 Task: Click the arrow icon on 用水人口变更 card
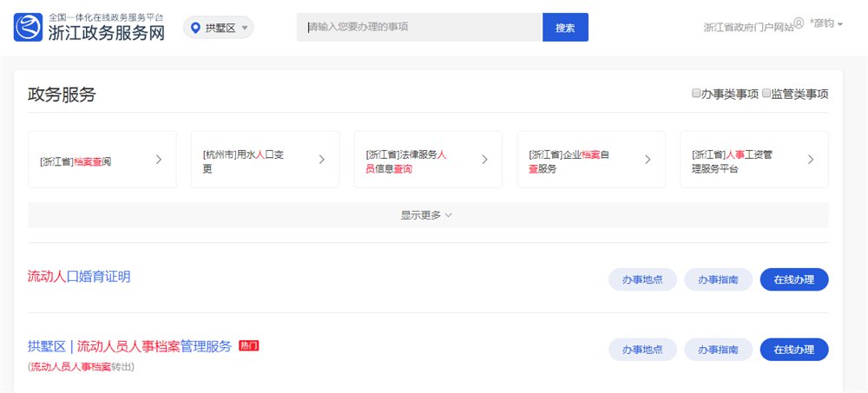point(321,159)
